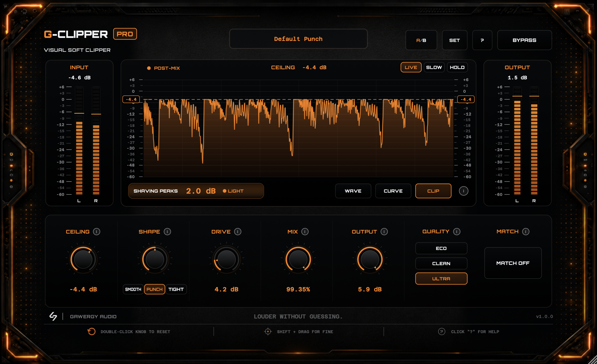Toggle the BYPASS button
The width and height of the screenshot is (597, 364).
click(x=524, y=40)
